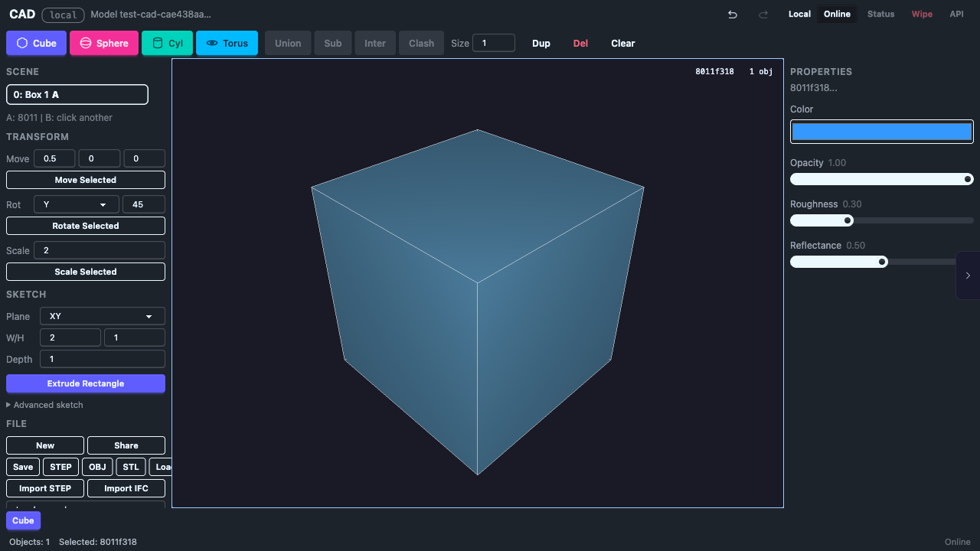The height and width of the screenshot is (551, 980).
Task: Collapse the Properties panel with the chevron
Action: point(968,275)
